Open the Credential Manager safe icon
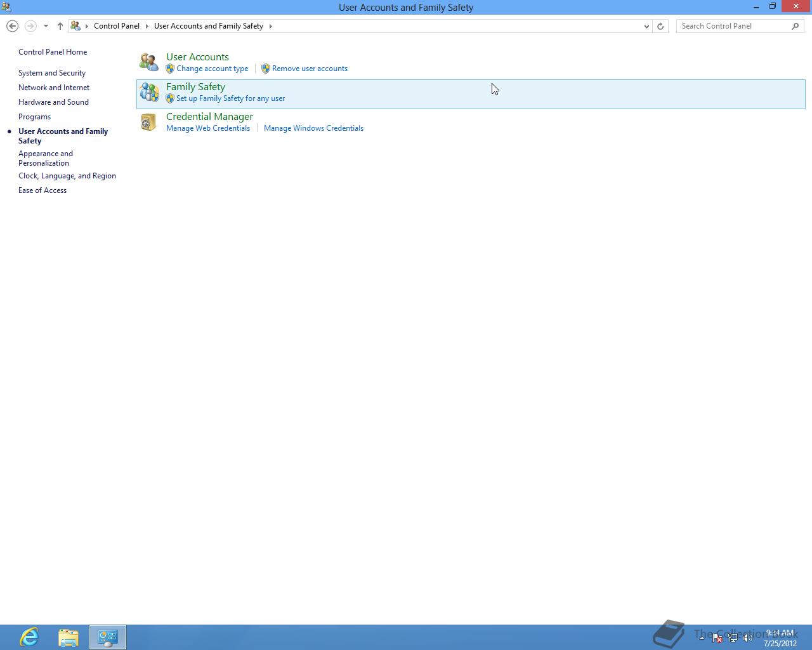The height and width of the screenshot is (650, 812). [148, 122]
